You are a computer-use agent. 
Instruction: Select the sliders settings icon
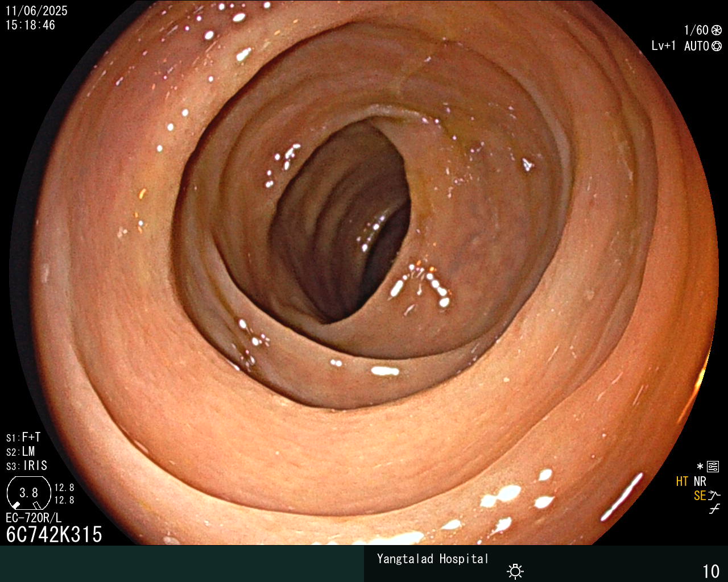(713, 467)
